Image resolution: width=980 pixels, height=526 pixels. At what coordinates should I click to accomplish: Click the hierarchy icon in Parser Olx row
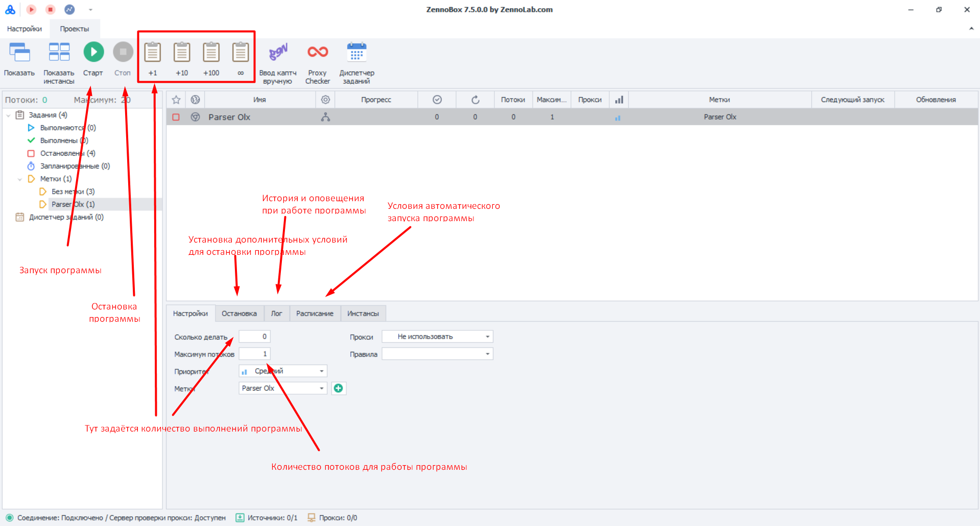pos(325,117)
